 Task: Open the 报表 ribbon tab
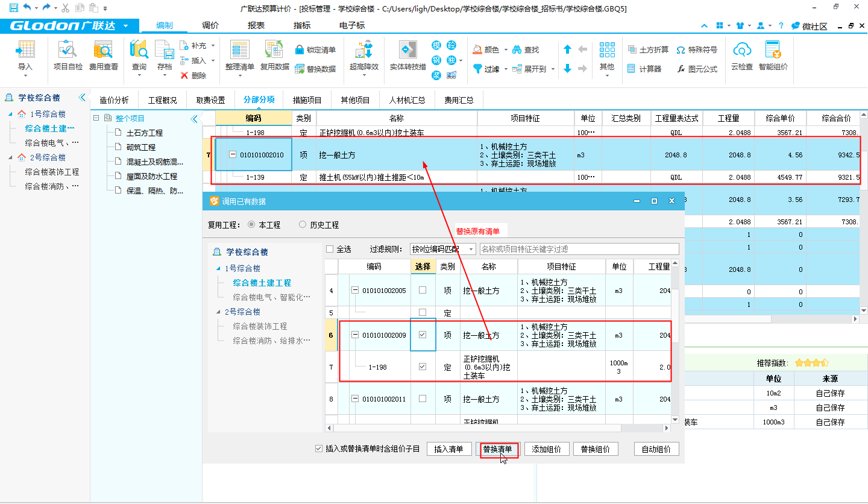tap(256, 25)
